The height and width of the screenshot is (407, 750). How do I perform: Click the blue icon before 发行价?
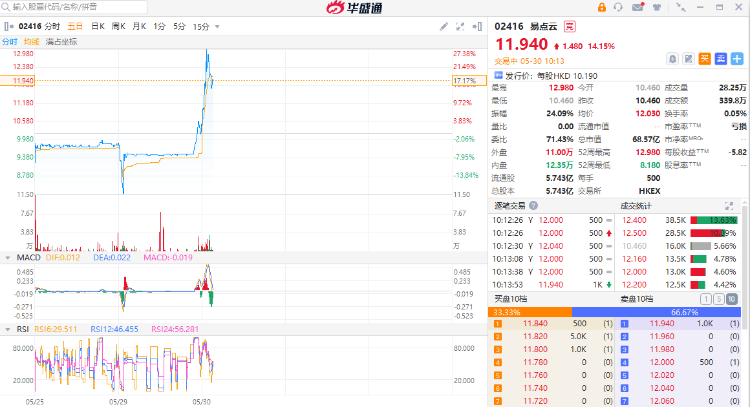(x=498, y=76)
